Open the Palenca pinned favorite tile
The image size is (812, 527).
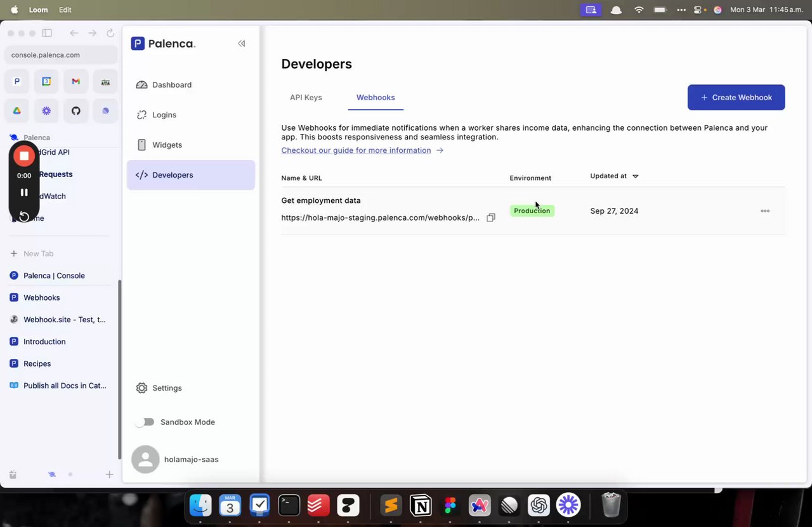tap(17, 81)
